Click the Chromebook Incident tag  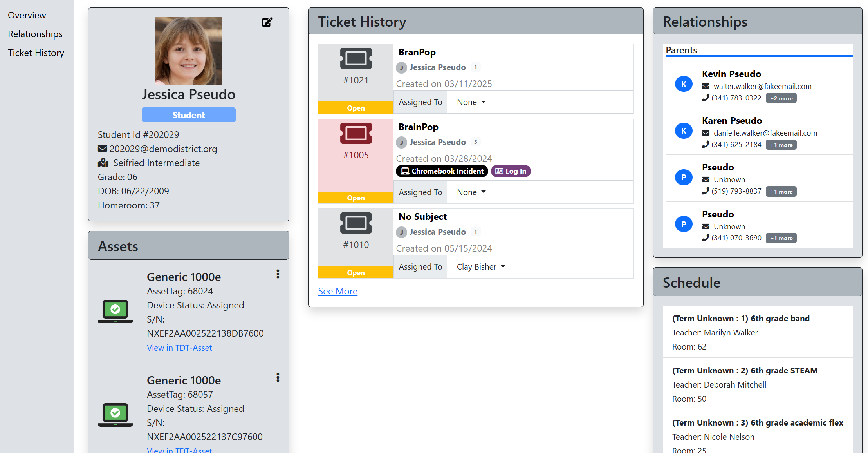tap(442, 171)
